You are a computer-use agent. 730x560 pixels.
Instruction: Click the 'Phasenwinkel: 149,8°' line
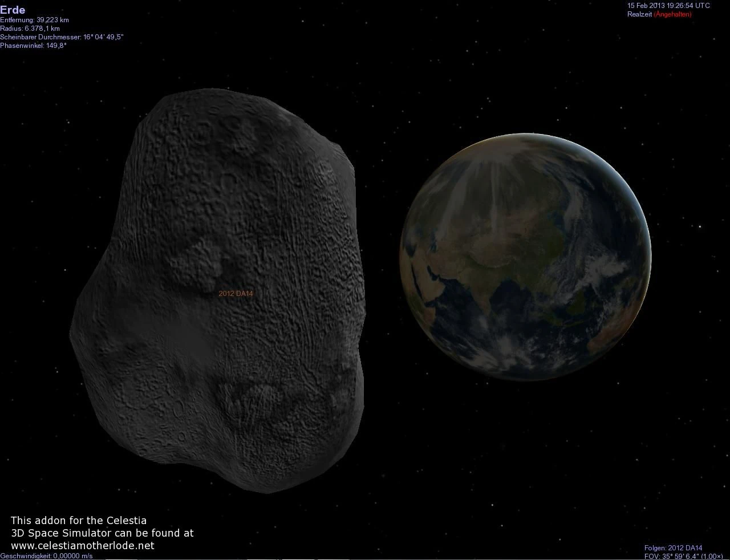(33, 46)
